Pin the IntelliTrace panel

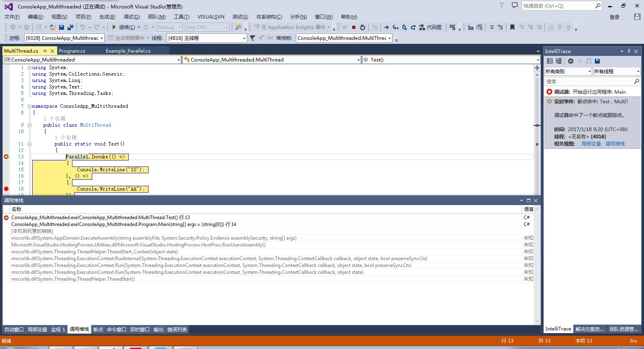(629, 51)
